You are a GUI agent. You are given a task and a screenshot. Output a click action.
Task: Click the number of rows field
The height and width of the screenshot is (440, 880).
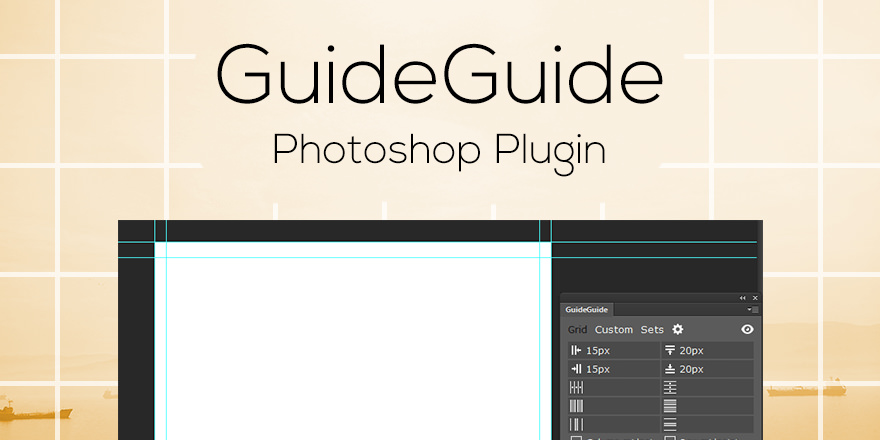[x=708, y=387]
